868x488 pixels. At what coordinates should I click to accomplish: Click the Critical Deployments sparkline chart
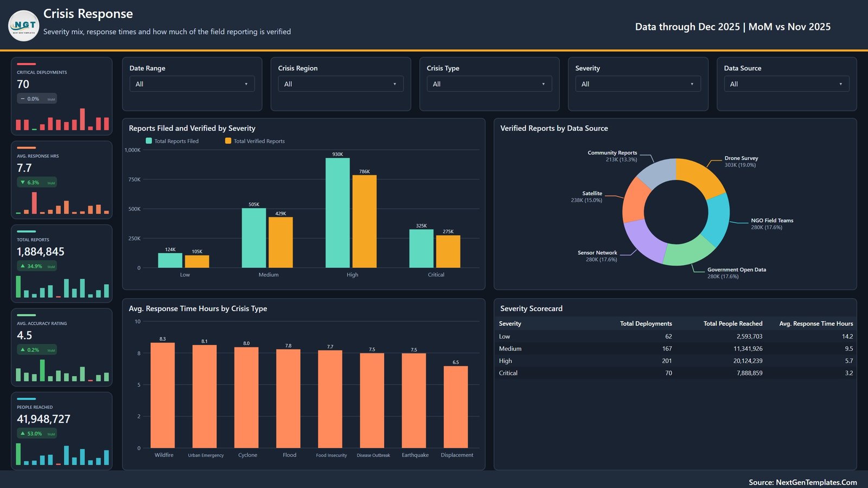[x=62, y=119]
